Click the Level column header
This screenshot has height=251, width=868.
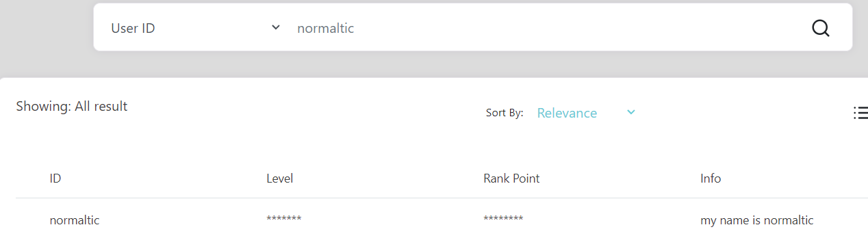point(279,179)
